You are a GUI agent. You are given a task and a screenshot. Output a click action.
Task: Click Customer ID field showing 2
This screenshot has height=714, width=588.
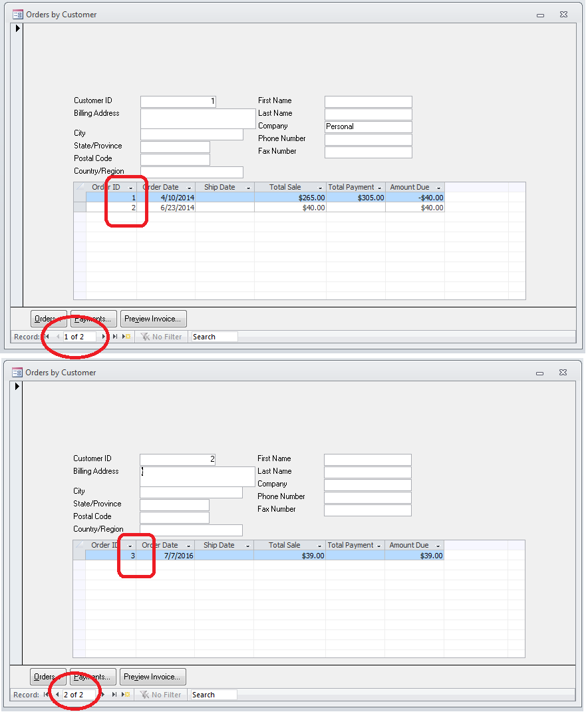pos(178,459)
